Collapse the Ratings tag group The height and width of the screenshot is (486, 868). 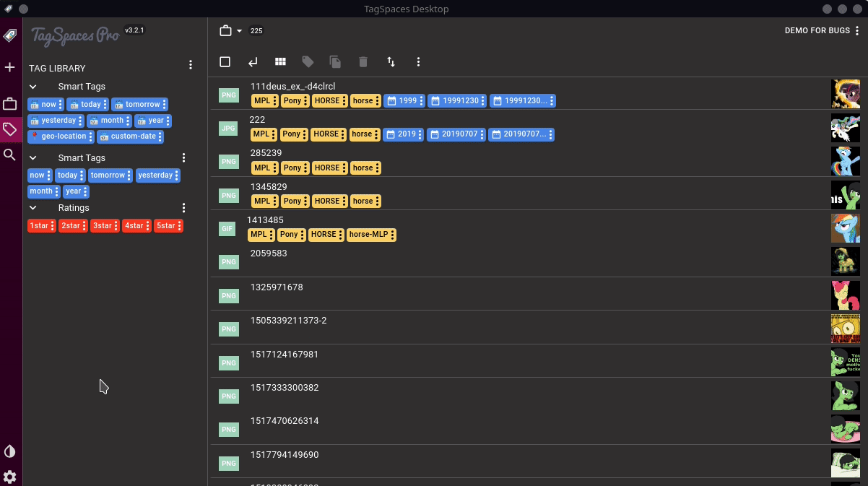tap(32, 207)
